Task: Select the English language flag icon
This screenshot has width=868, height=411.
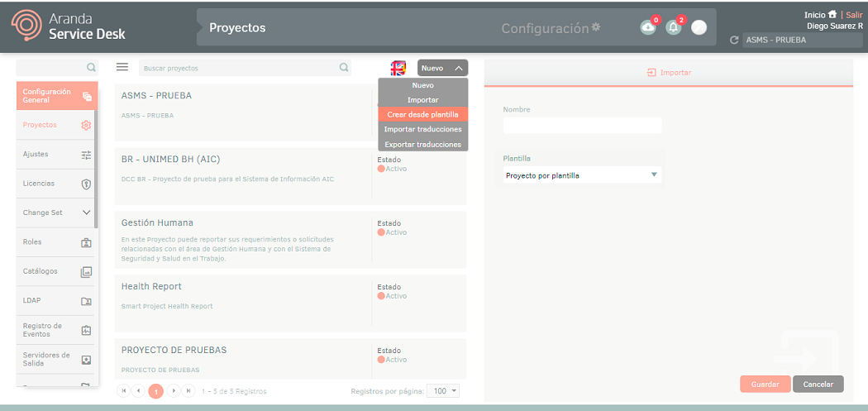Action: 398,69
